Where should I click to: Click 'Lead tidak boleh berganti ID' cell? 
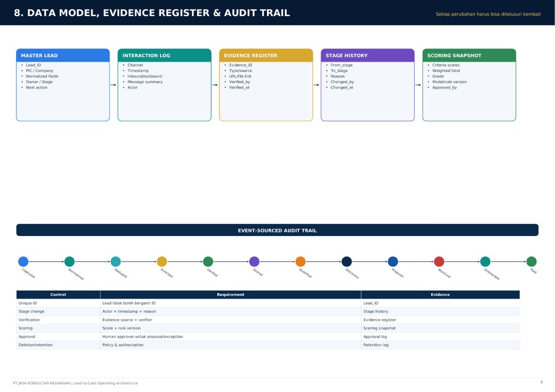click(x=230, y=303)
